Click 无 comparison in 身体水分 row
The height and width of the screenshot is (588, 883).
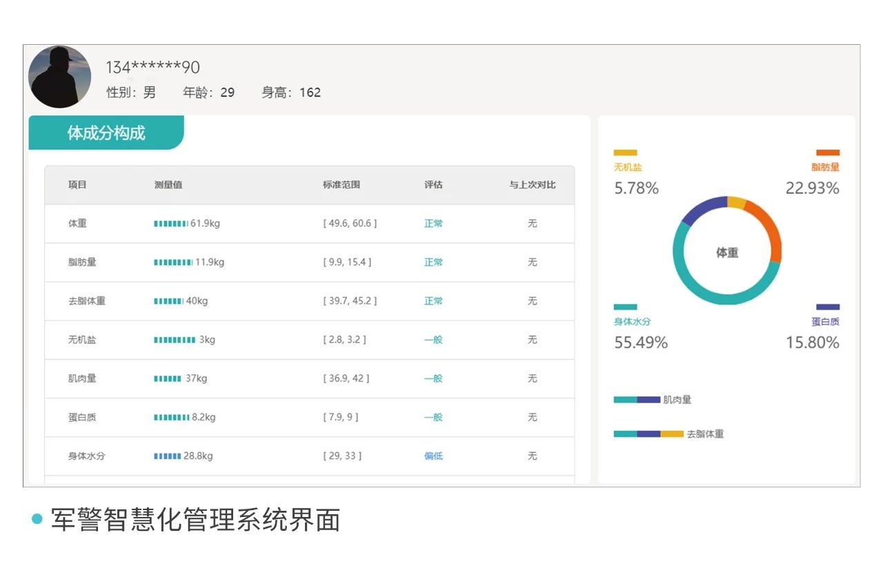coord(533,456)
